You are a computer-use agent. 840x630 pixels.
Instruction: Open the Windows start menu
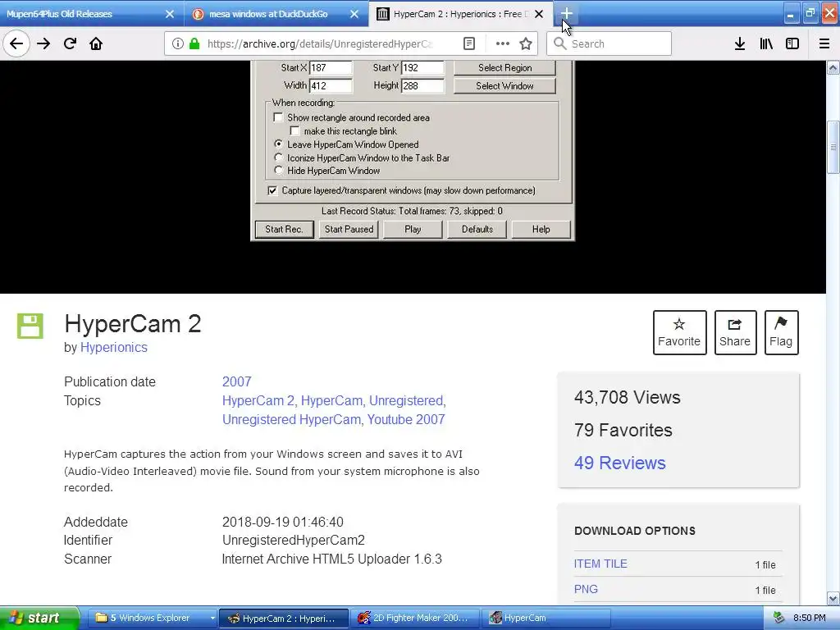click(x=39, y=618)
